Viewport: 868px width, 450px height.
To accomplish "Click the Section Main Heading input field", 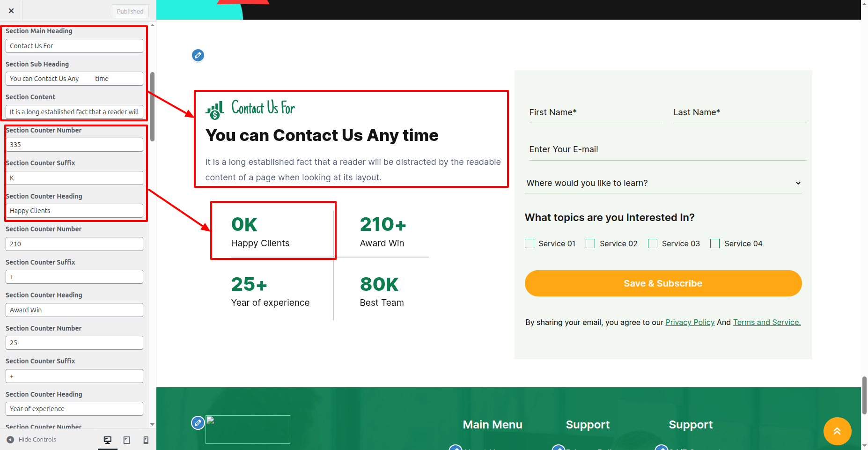I will click(74, 46).
